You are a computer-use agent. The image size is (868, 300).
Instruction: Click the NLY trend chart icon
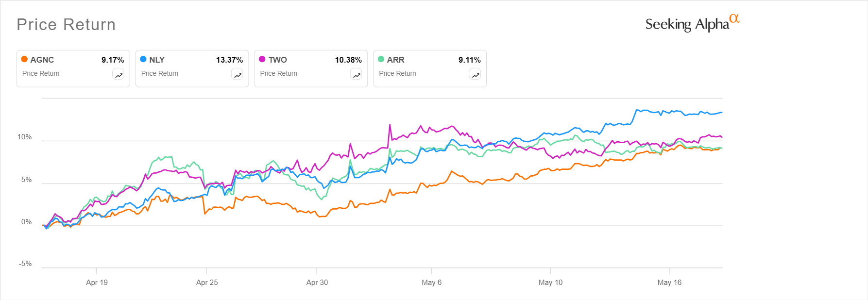pyautogui.click(x=237, y=74)
